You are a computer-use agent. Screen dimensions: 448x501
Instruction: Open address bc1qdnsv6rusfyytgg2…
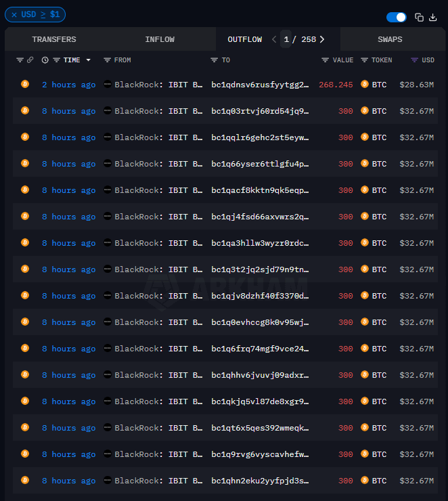260,85
